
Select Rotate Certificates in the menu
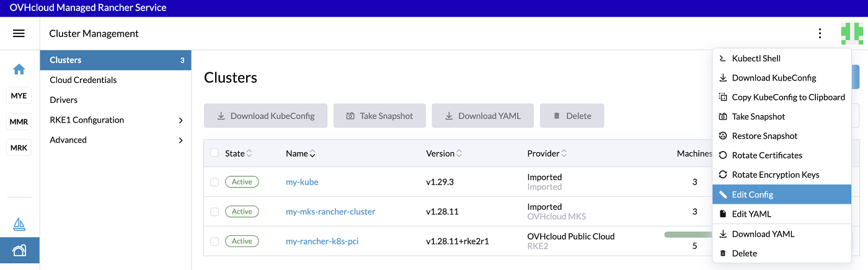(x=766, y=155)
